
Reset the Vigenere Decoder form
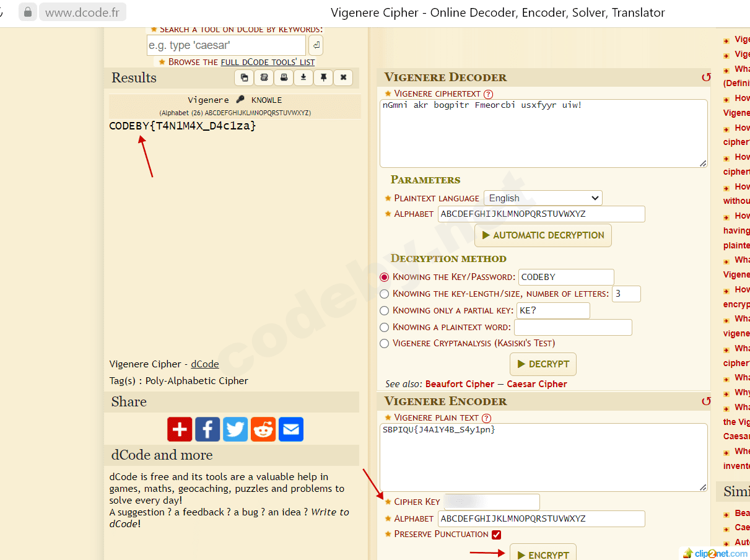[x=705, y=77]
